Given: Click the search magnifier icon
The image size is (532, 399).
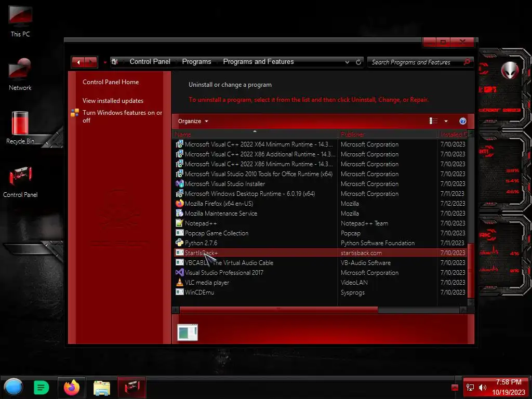Looking at the screenshot, I should pos(467,62).
